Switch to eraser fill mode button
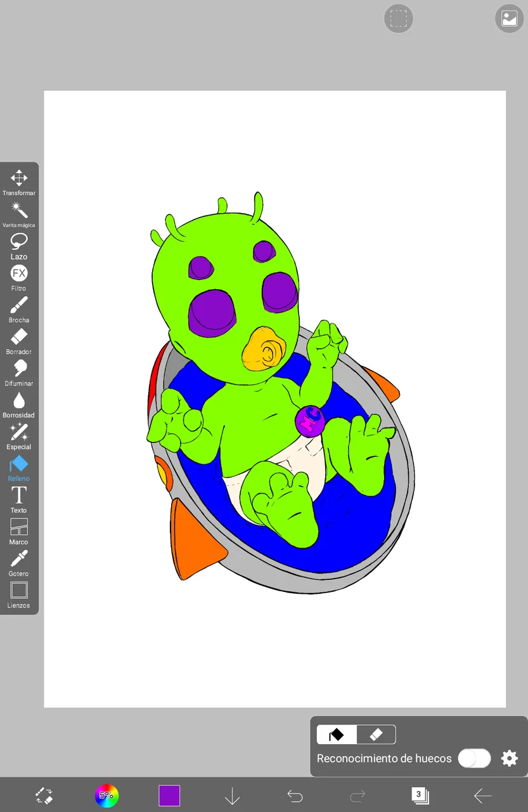Image resolution: width=528 pixels, height=812 pixels. click(376, 735)
